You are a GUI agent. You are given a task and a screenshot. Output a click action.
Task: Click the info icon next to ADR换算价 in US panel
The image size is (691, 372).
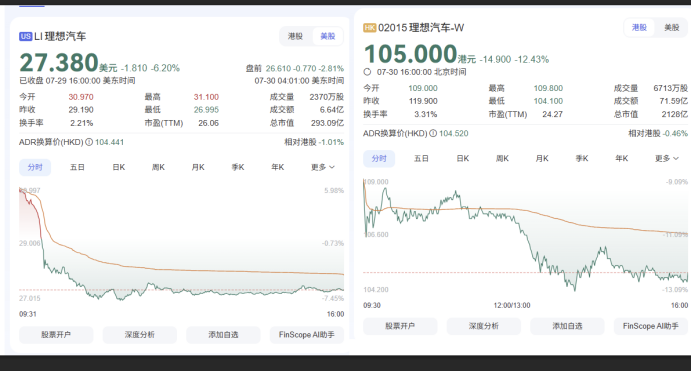pyautogui.click(x=89, y=142)
